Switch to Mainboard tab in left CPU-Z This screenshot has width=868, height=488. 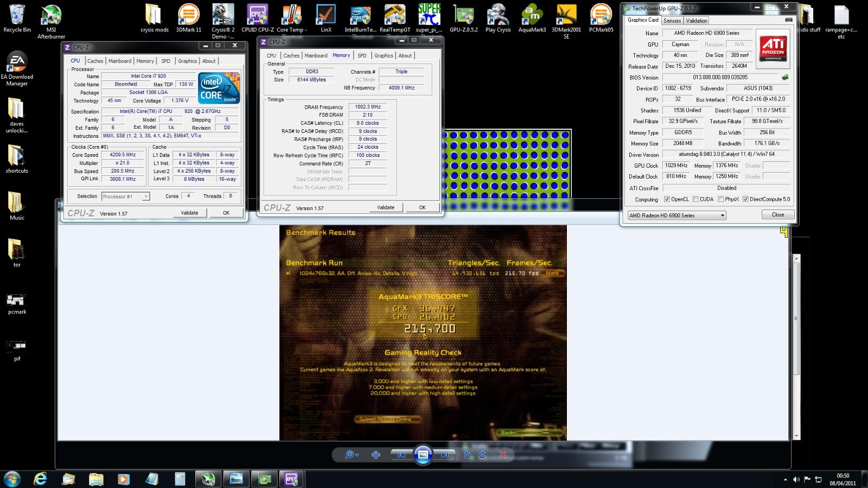119,61
